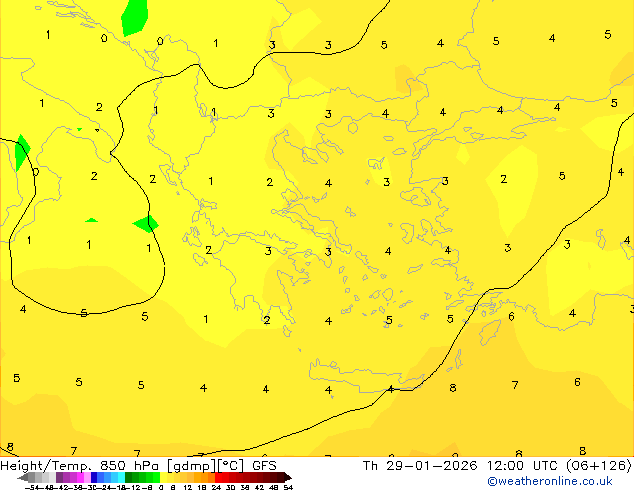The width and height of the screenshot is (634, 490).
Task: Click the (06+126) forecast run label
Action: tap(599, 466)
